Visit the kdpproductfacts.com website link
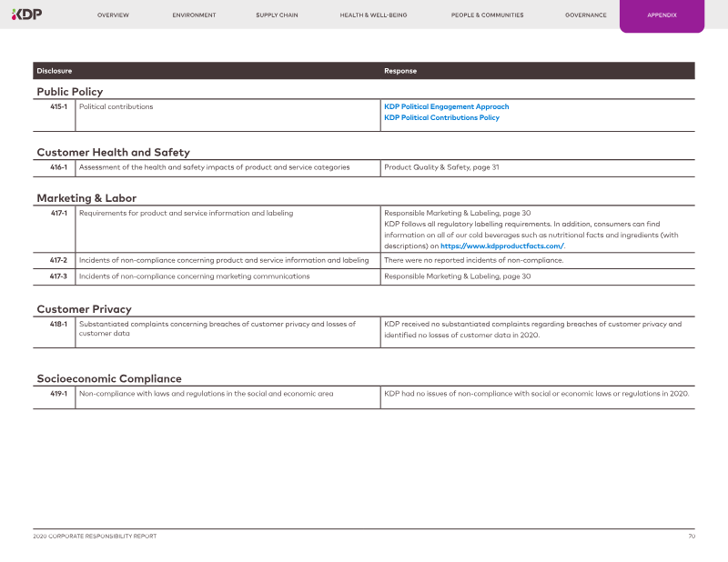728x562 pixels. click(x=502, y=246)
